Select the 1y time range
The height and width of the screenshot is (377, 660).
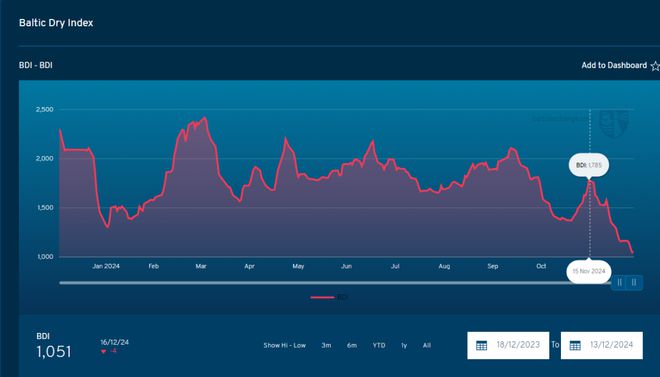point(404,345)
